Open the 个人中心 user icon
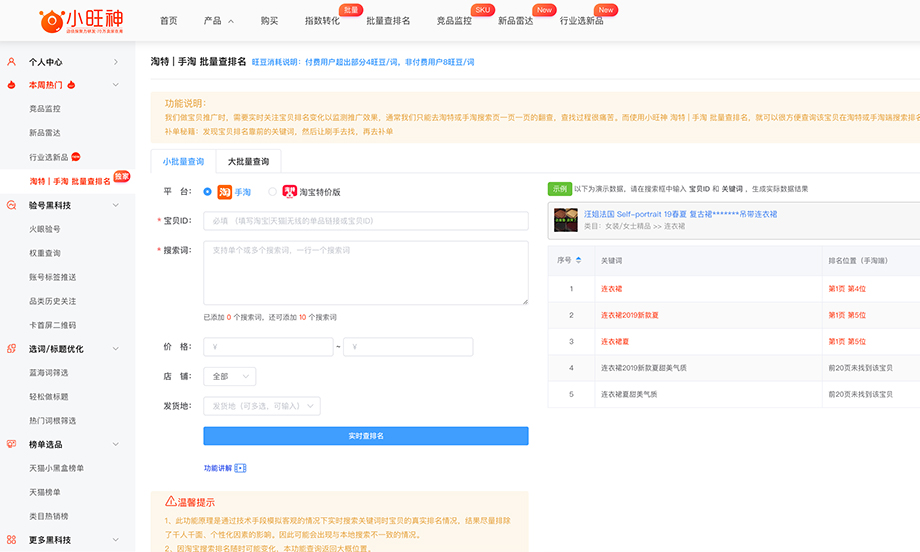 click(11, 62)
